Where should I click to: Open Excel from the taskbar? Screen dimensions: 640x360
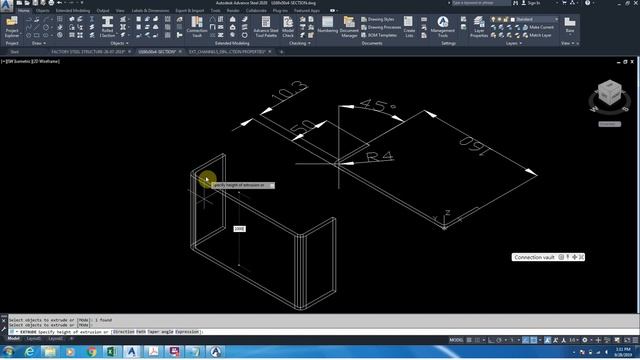[x=112, y=352]
